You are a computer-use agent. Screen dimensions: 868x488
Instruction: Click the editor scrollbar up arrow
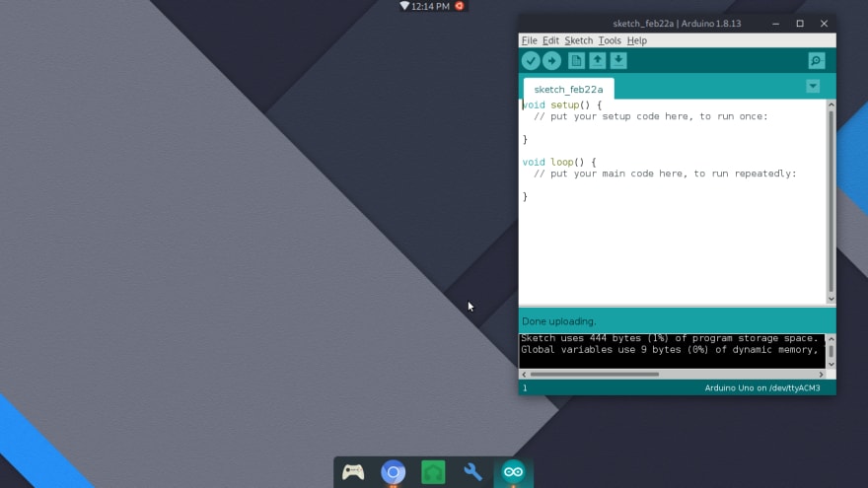(x=831, y=105)
